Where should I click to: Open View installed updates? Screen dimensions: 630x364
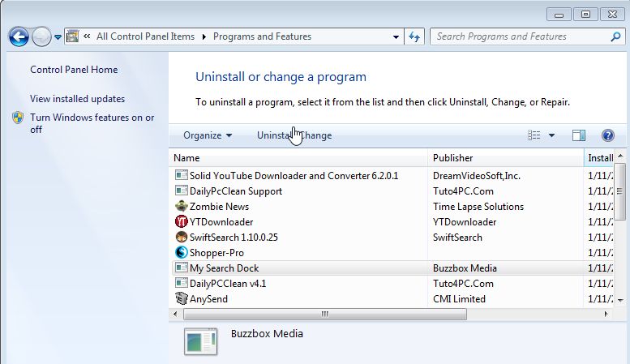pyautogui.click(x=77, y=99)
